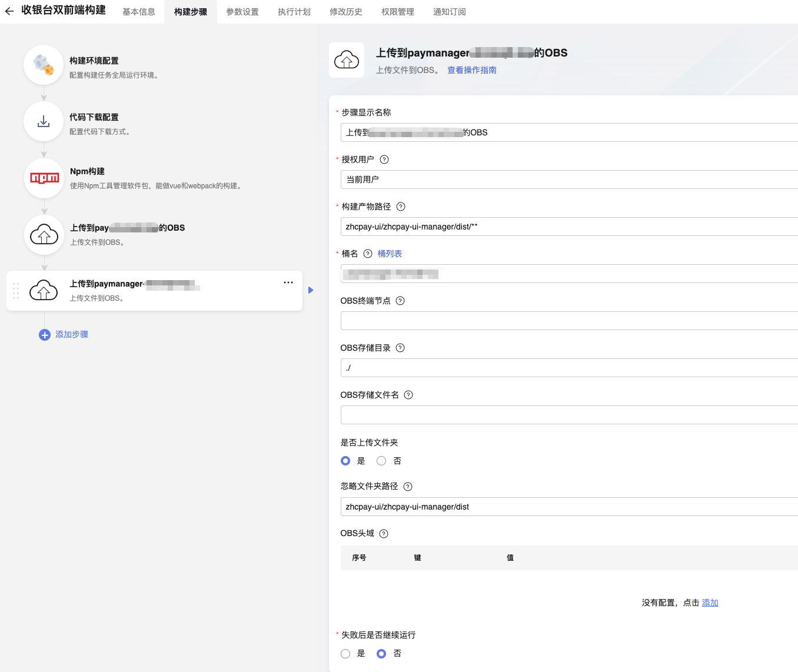Select 是 for 失败后是否继续运行
Image resolution: width=798 pixels, height=672 pixels.
(x=345, y=654)
